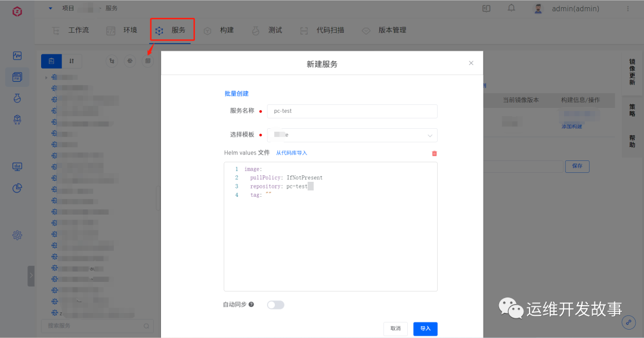
Task: Open the system settings gear icon
Action: [17, 235]
